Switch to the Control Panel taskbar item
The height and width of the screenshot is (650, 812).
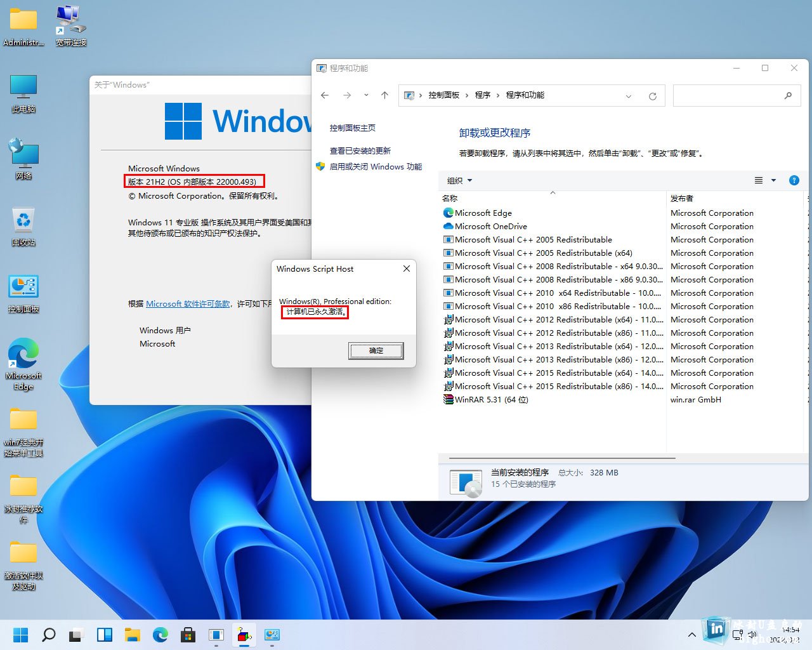pyautogui.click(x=272, y=635)
